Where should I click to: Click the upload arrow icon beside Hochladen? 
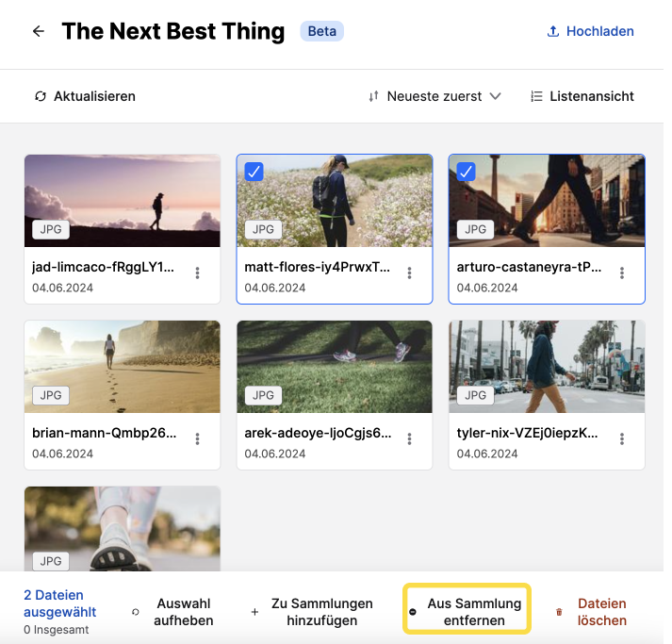[553, 31]
